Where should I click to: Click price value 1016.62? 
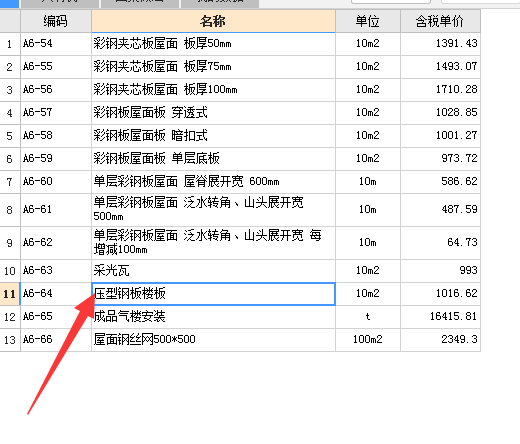click(x=456, y=294)
